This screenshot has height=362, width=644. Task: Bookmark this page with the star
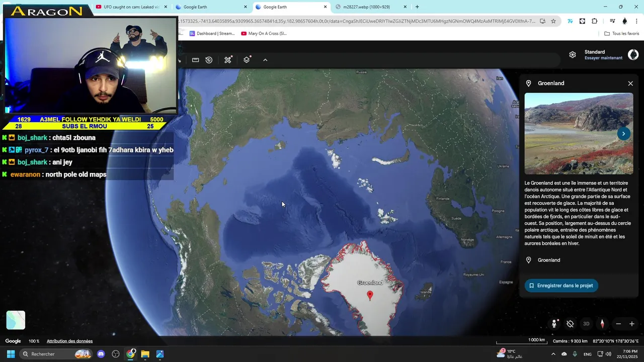tap(553, 21)
